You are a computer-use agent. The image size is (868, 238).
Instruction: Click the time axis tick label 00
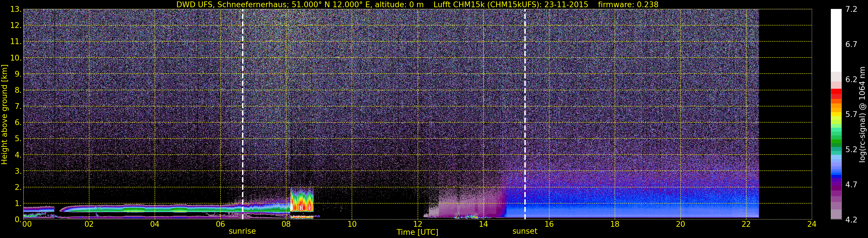click(27, 224)
